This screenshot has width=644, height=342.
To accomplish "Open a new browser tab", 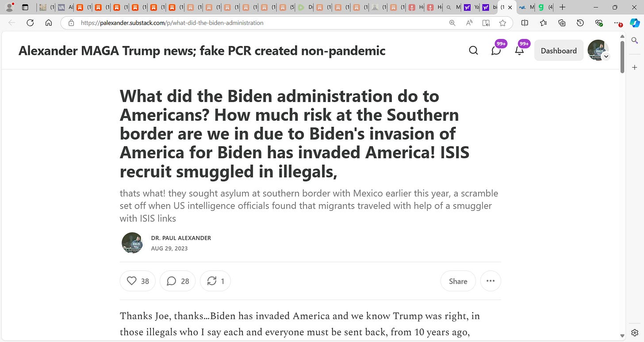I will pos(562,8).
